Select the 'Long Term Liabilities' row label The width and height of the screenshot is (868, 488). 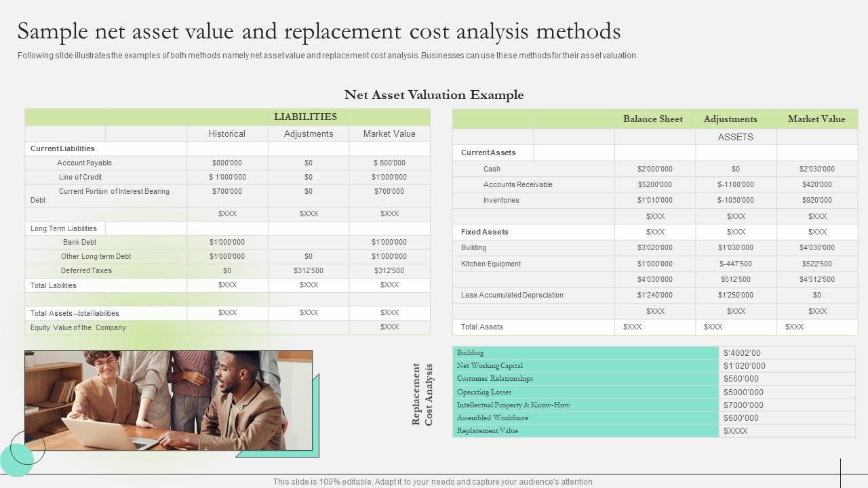pos(64,228)
